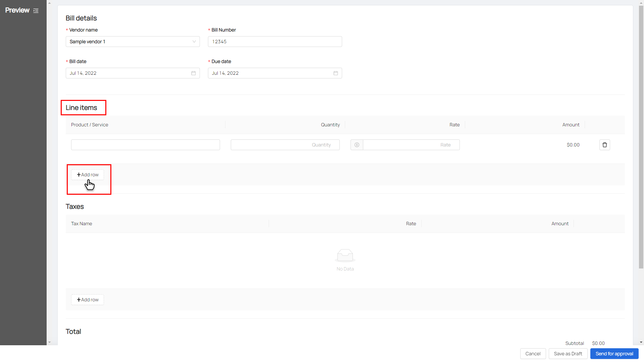Image resolution: width=644 pixels, height=362 pixels.
Task: Click the Product / Service input field
Action: [x=146, y=145]
